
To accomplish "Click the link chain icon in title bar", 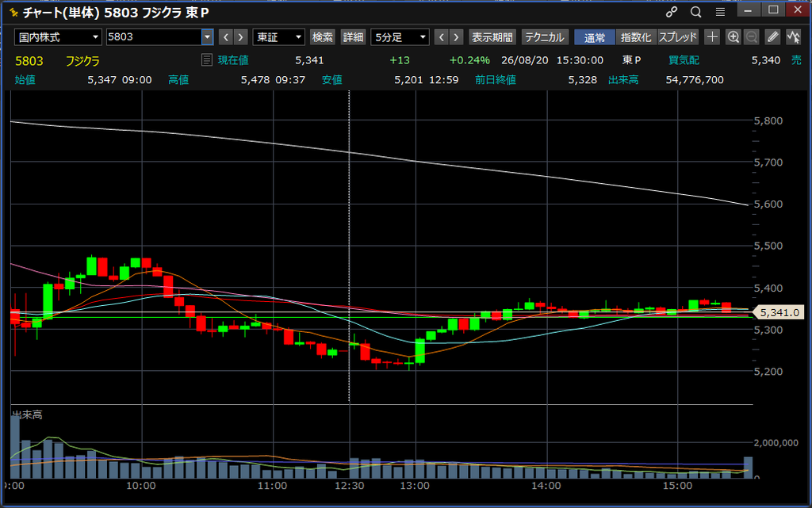I will 672,12.
